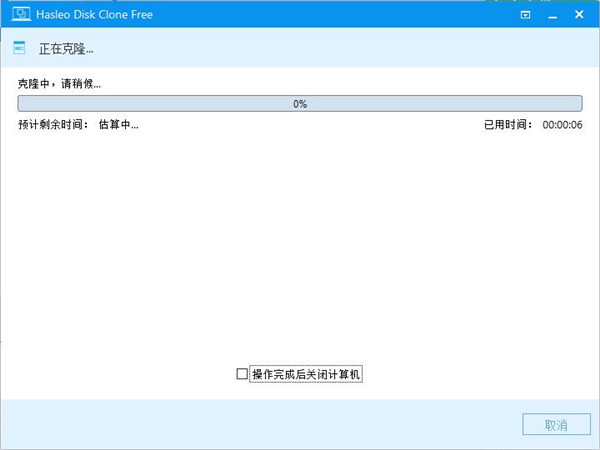This screenshot has height=450, width=600.
Task: Click the 00:00:06 elapsed time value
Action: pos(562,125)
